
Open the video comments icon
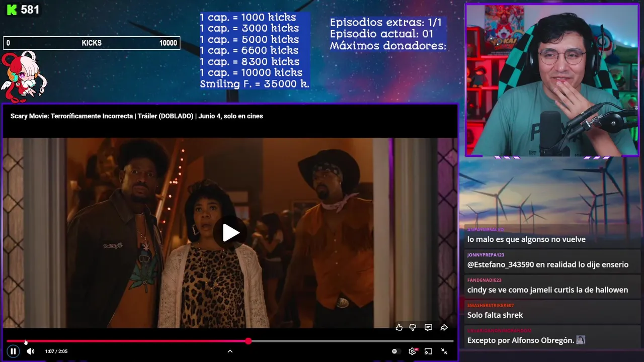coord(428,327)
